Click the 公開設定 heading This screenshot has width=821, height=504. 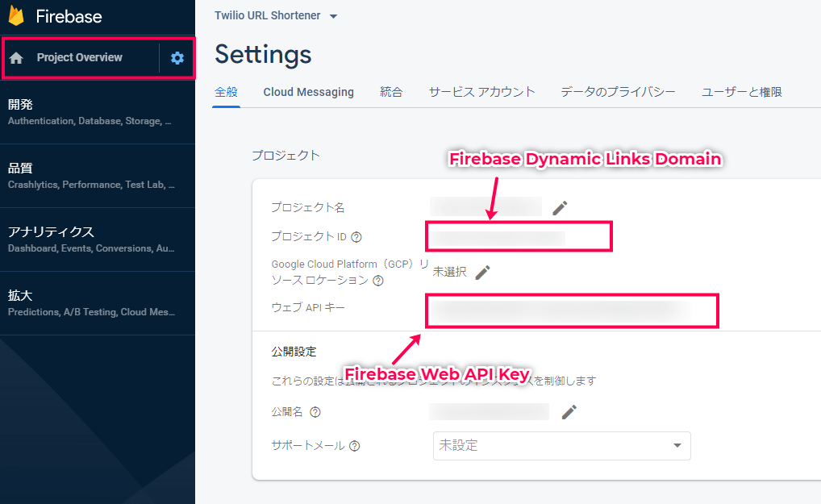294,352
